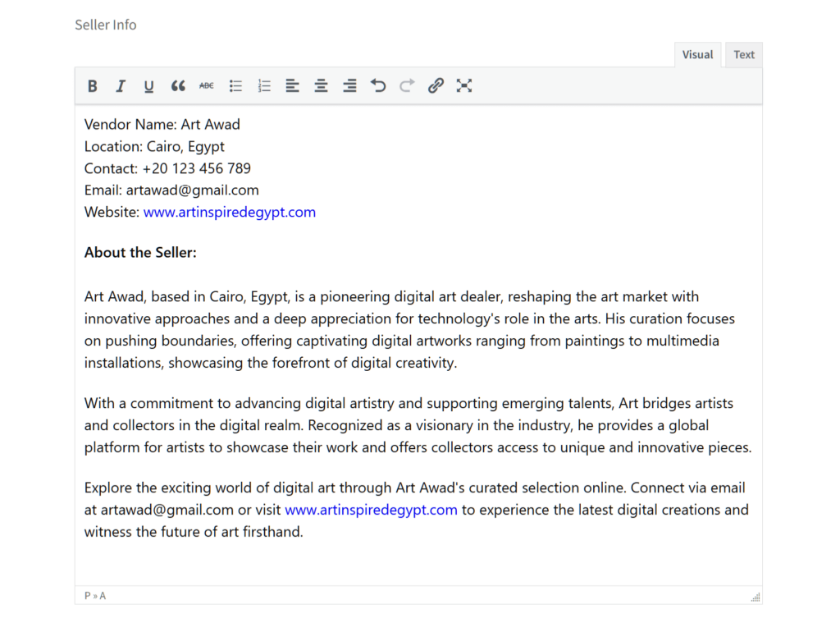Create a numbered list
This screenshot has width=840, height=623.
(264, 86)
